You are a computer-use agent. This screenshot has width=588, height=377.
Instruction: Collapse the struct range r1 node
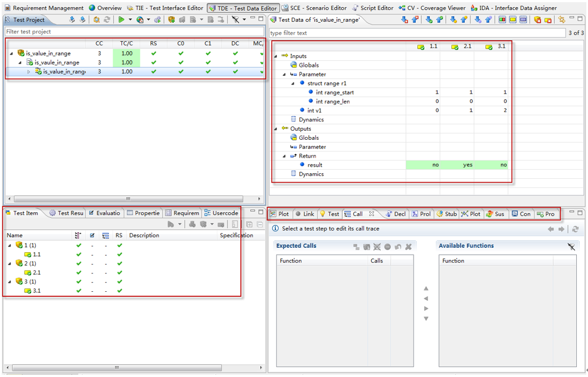coord(293,84)
